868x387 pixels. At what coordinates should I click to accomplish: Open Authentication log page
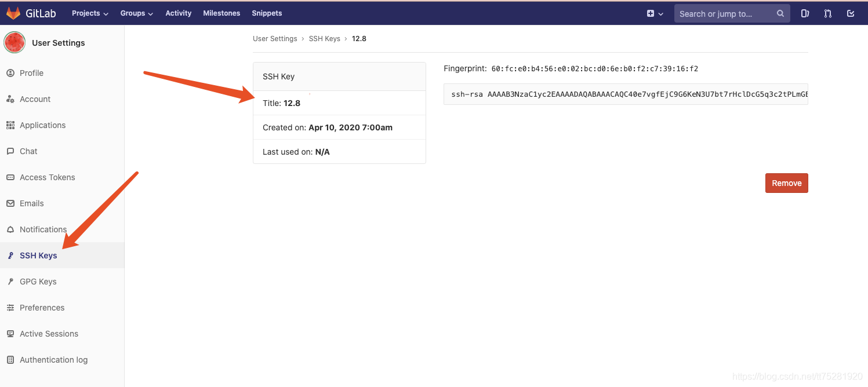point(54,360)
